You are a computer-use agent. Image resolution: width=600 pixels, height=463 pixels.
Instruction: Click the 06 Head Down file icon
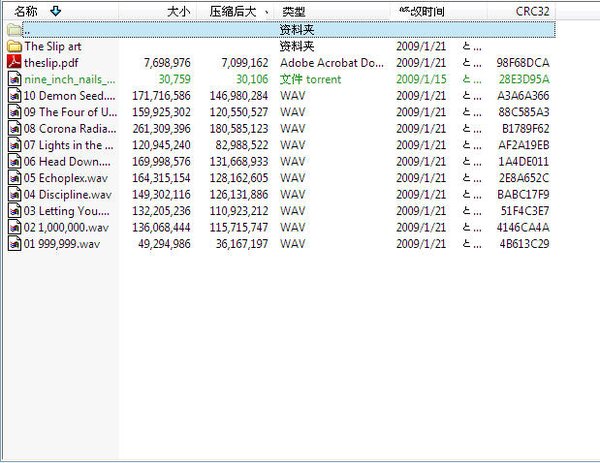[15, 161]
